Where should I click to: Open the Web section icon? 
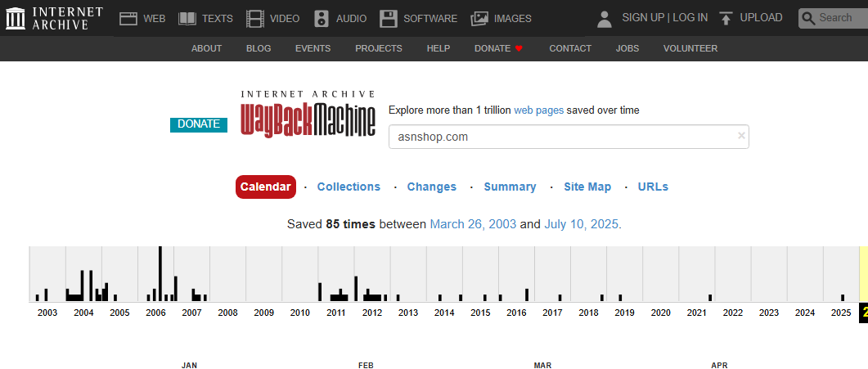tap(128, 19)
